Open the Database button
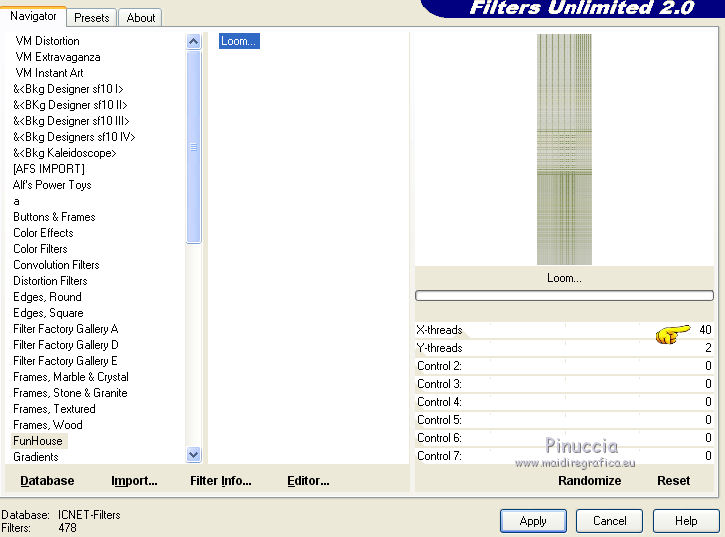725x537 pixels. point(47,481)
